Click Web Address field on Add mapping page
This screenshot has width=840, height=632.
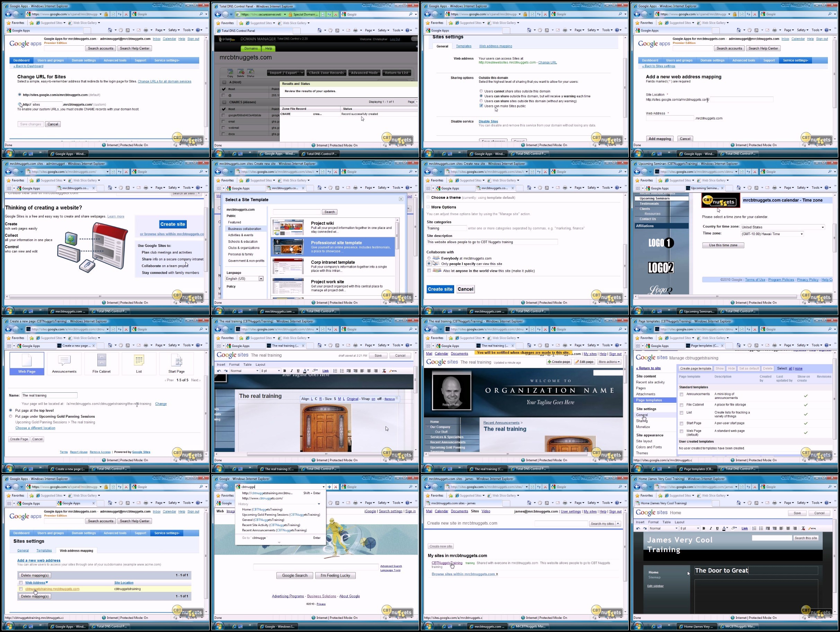pyautogui.click(x=670, y=118)
